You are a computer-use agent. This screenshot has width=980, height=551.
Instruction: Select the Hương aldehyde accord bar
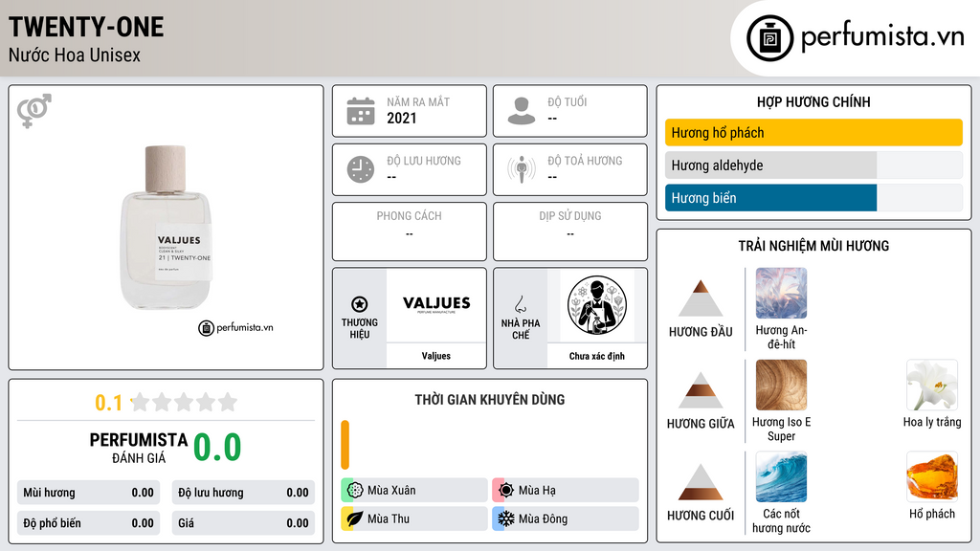[813, 165]
